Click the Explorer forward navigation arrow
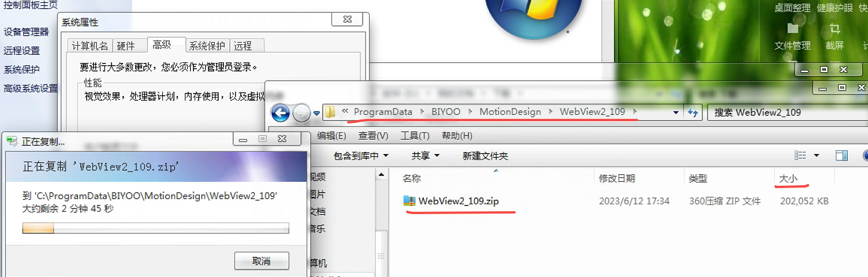 pos(301,113)
